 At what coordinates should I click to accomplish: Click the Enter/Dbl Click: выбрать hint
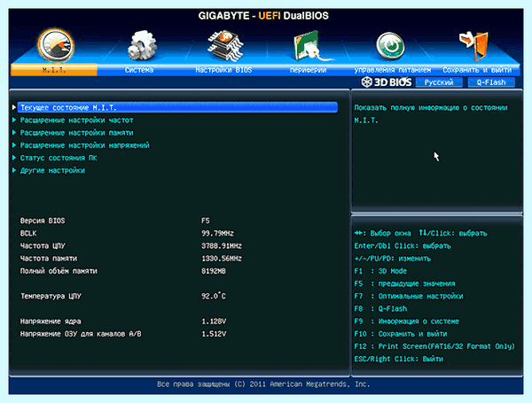(403, 245)
